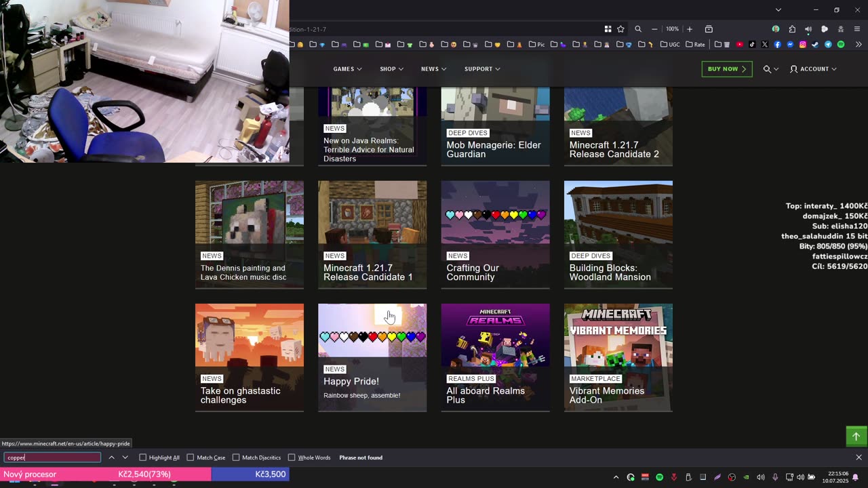Open the Facebook bookmark
This screenshot has width=868, height=488.
click(x=777, y=45)
